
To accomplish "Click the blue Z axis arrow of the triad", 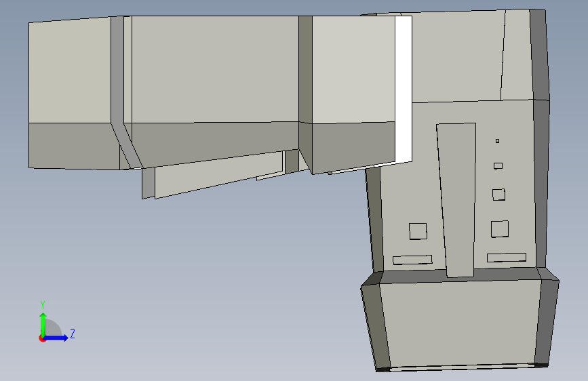I will pos(56,338).
